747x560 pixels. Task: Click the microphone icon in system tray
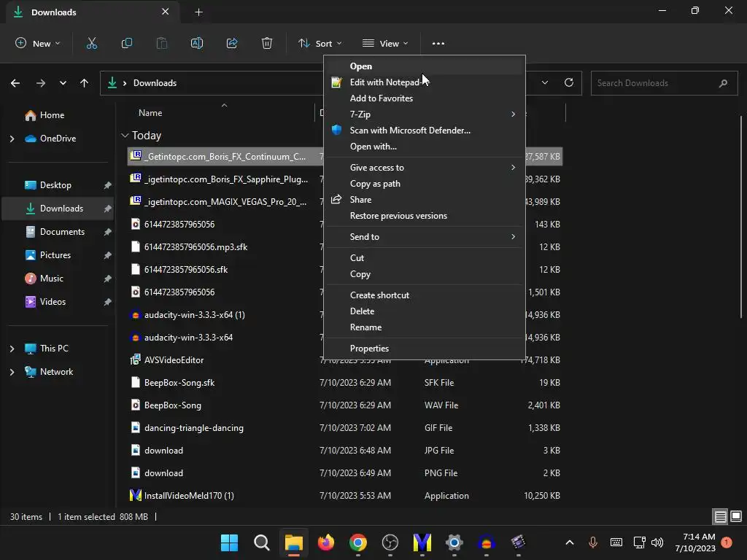coord(592,542)
